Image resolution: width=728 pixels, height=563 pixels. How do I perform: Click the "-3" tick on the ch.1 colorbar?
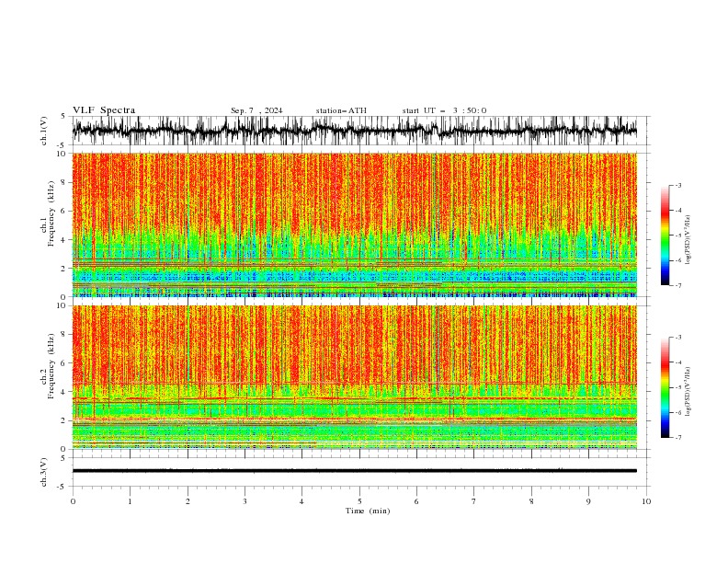pyautogui.click(x=678, y=185)
